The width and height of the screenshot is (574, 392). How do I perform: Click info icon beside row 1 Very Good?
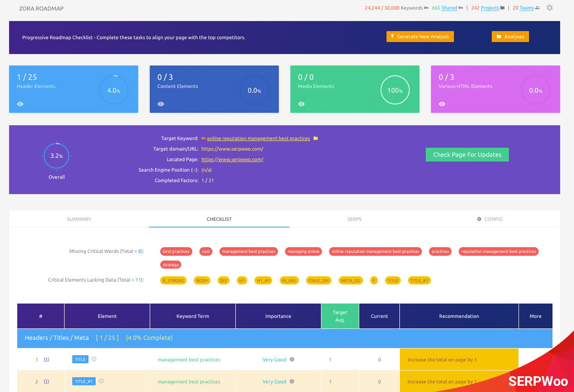pos(292,359)
